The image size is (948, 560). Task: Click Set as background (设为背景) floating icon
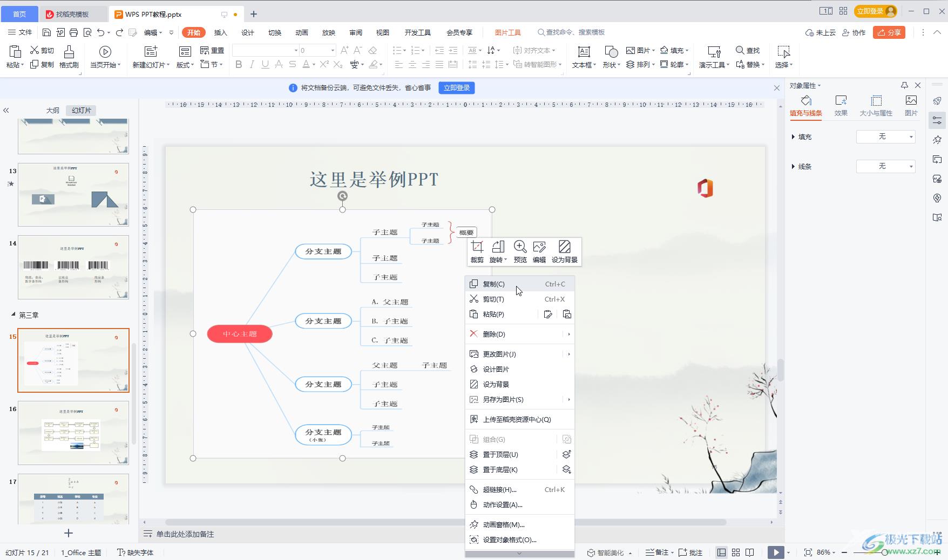point(564,247)
